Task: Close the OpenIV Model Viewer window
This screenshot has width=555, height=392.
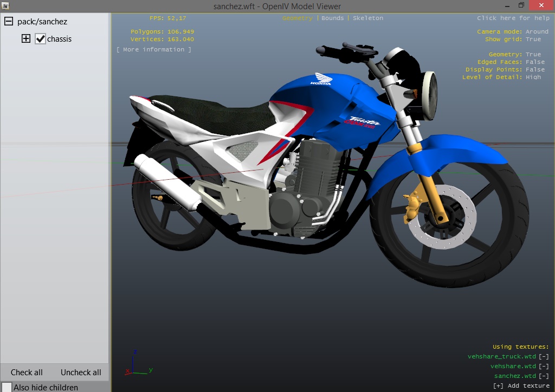Action: [x=541, y=5]
